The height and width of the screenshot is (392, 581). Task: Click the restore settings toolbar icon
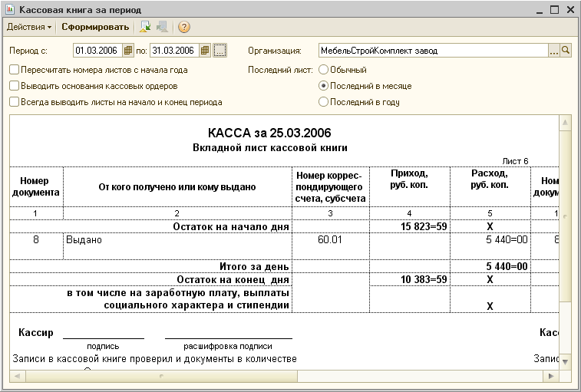point(145,27)
